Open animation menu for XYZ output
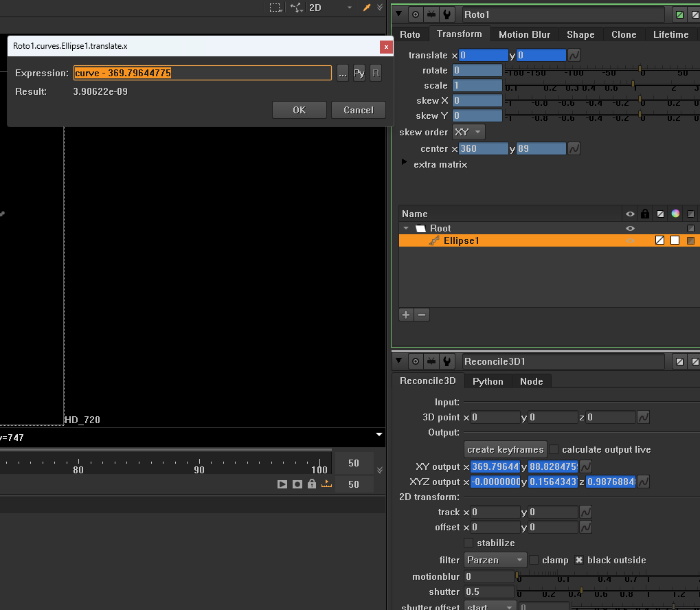Viewport: 700px width, 610px height. [643, 482]
